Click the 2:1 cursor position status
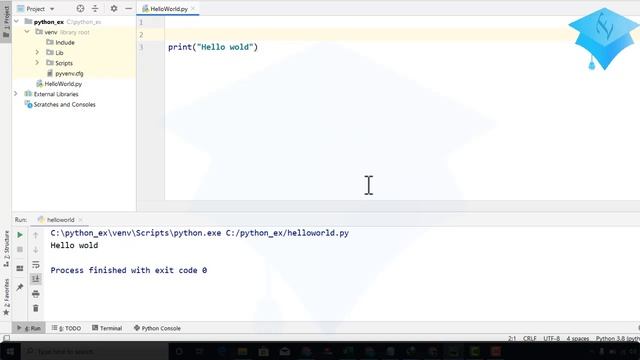This screenshot has width=640, height=360. pyautogui.click(x=512, y=338)
